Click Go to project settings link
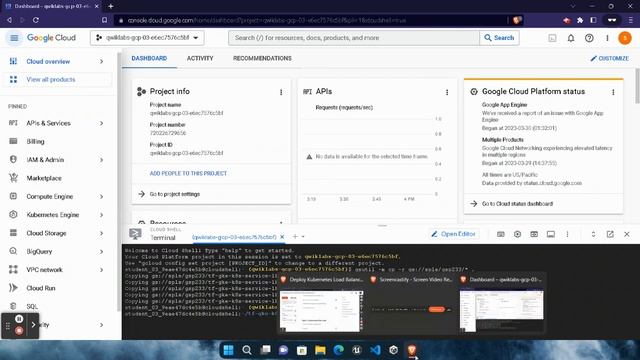This screenshot has width=640, height=360. click(x=175, y=194)
